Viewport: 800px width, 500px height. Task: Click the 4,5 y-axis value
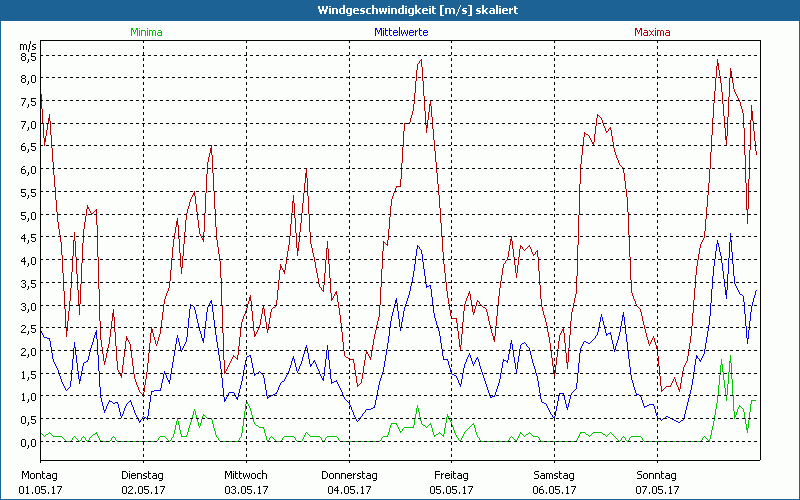click(28, 238)
